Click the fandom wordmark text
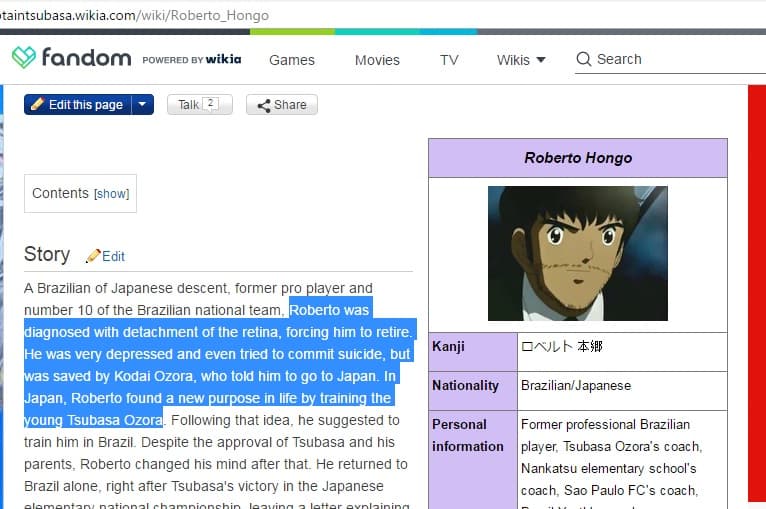The height and width of the screenshot is (509, 766). 86,58
